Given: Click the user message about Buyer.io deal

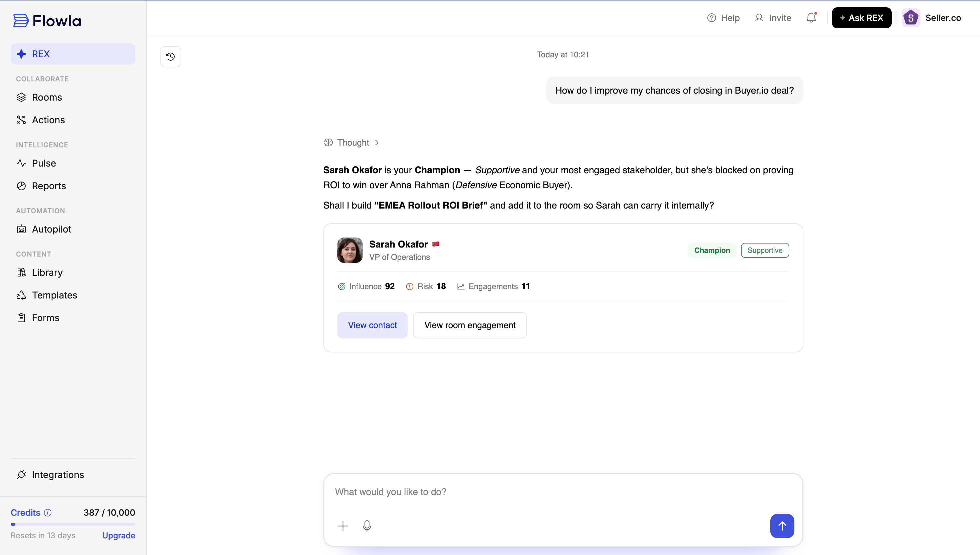Looking at the screenshot, I should tap(674, 90).
